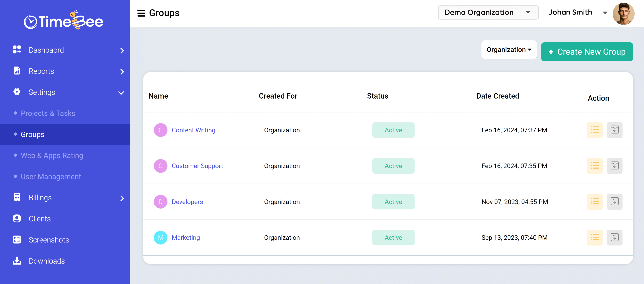
Task: Collapse the Settings sidebar section
Action: point(121,93)
